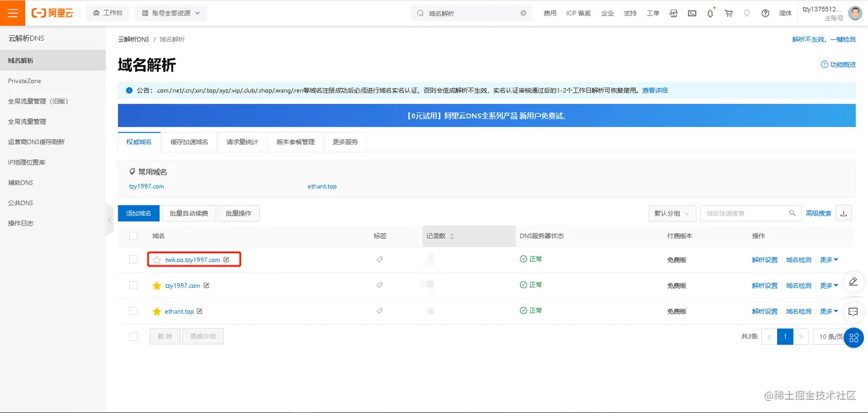This screenshot has height=413, width=868.
Task: Click the notification bell icon
Action: click(711, 13)
